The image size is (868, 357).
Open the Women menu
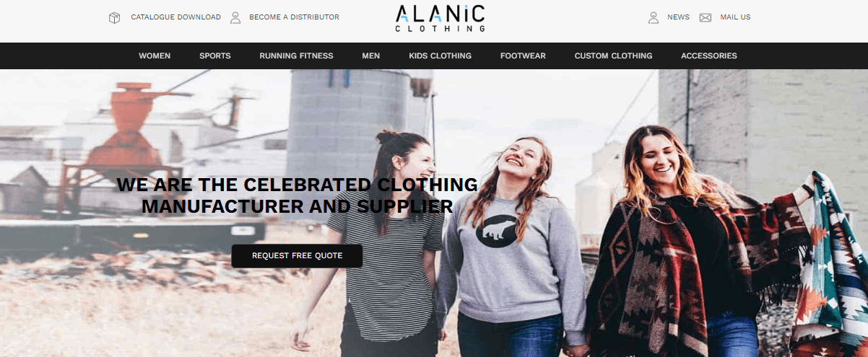[x=155, y=56]
